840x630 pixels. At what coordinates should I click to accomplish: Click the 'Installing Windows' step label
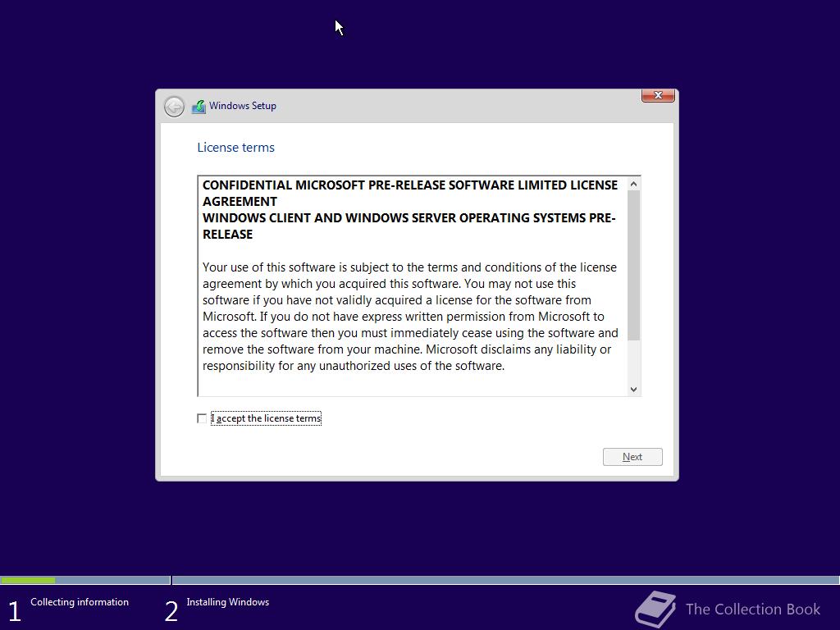pos(228,602)
